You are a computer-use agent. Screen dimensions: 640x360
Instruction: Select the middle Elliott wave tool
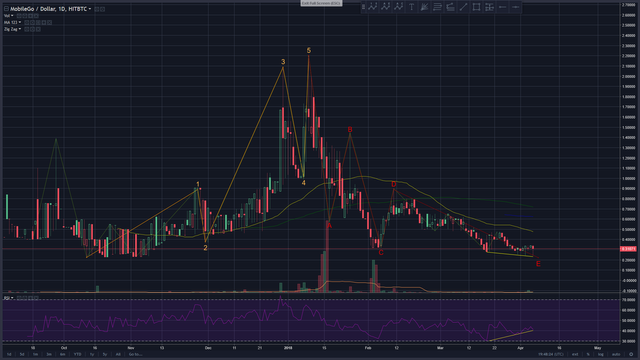(x=386, y=7)
